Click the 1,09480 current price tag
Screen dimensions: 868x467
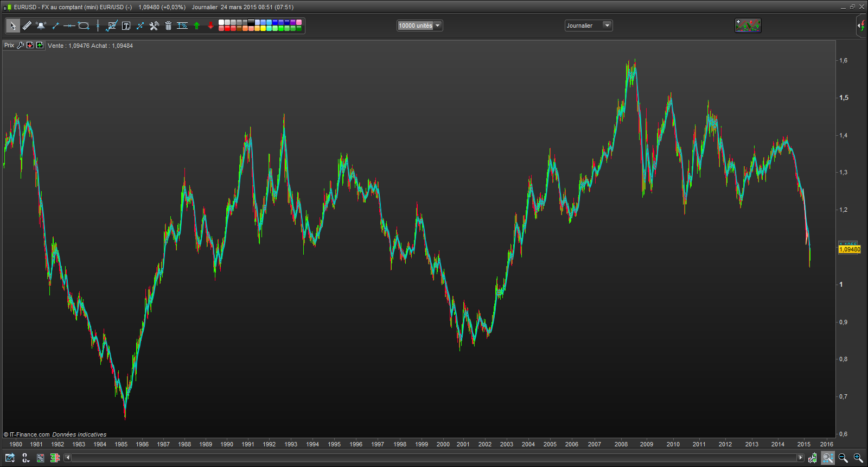tap(850, 249)
